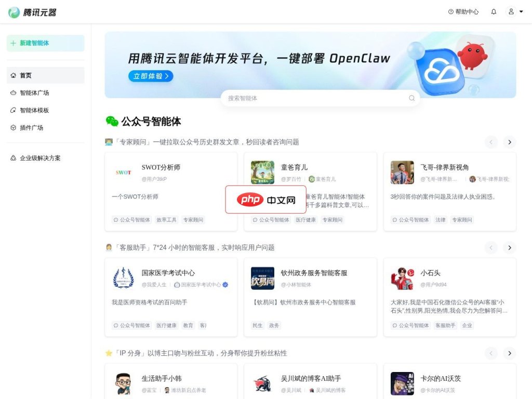Viewport: 532px width, 399px height.
Task: Open 智能体广场 in sidebar
Action: 46,92
